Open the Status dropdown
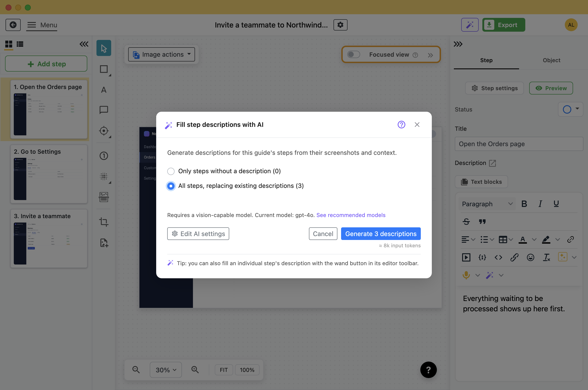 tap(570, 109)
